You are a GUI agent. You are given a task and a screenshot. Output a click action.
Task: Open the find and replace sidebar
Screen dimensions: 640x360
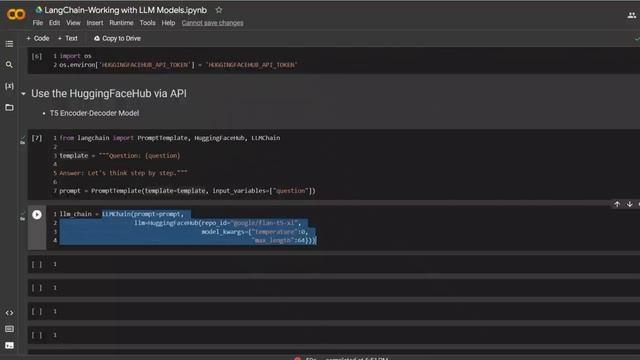click(9, 64)
